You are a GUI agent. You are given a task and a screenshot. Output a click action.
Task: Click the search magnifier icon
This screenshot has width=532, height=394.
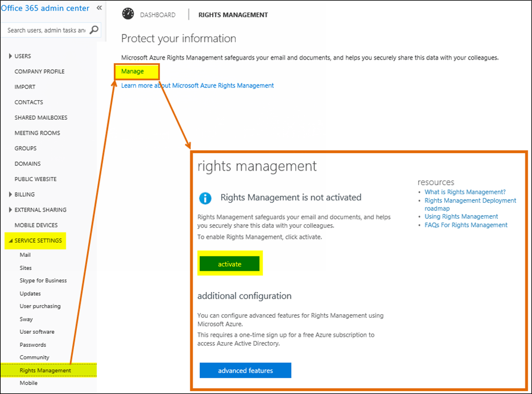pyautogui.click(x=94, y=29)
